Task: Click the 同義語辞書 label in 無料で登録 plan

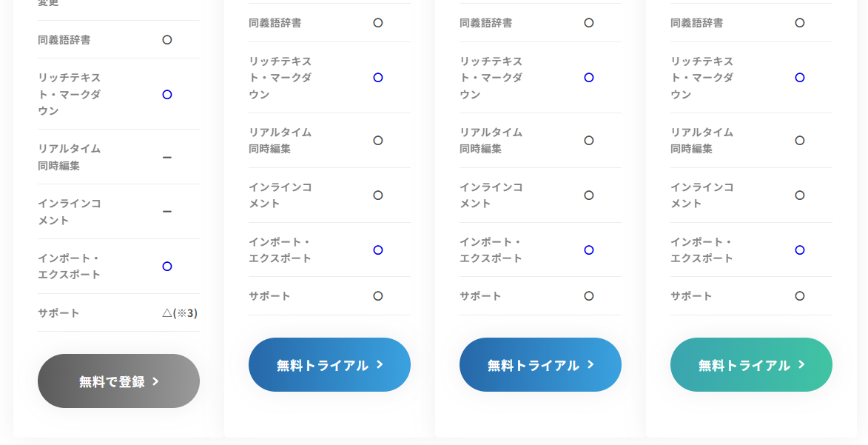Action: coord(64,39)
